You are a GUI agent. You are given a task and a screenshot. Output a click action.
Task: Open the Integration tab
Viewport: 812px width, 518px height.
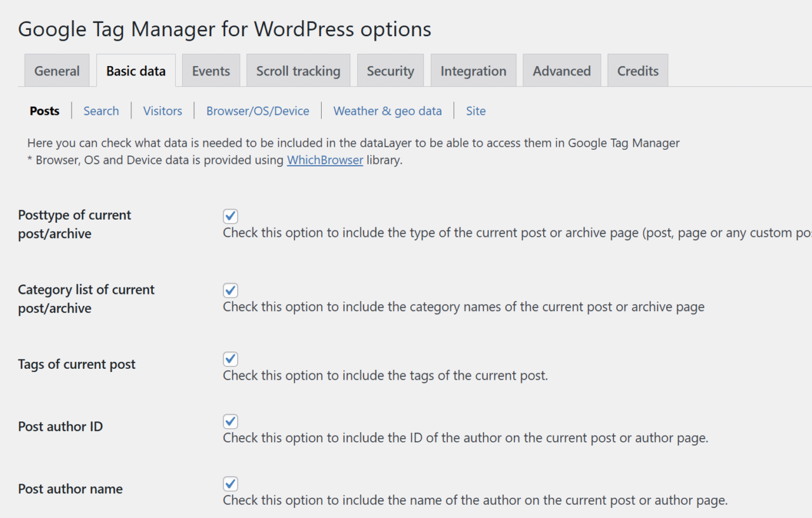click(473, 70)
